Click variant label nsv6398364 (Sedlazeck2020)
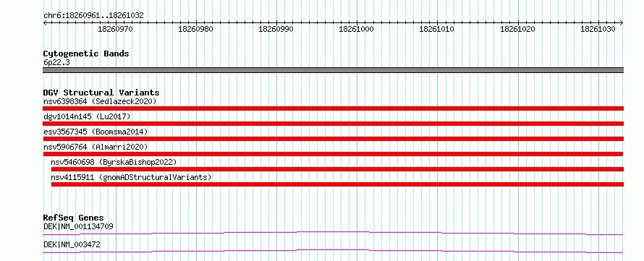This screenshot has width=644, height=261. [x=100, y=101]
